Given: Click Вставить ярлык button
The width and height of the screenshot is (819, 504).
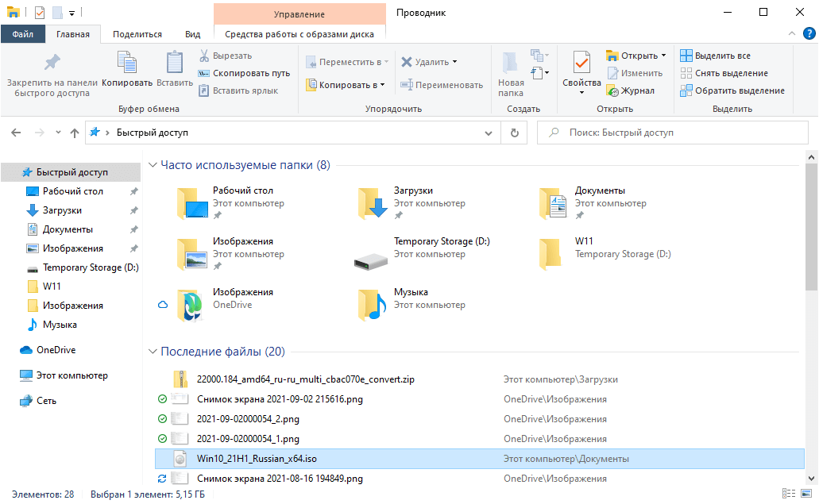Looking at the screenshot, I should 238,90.
